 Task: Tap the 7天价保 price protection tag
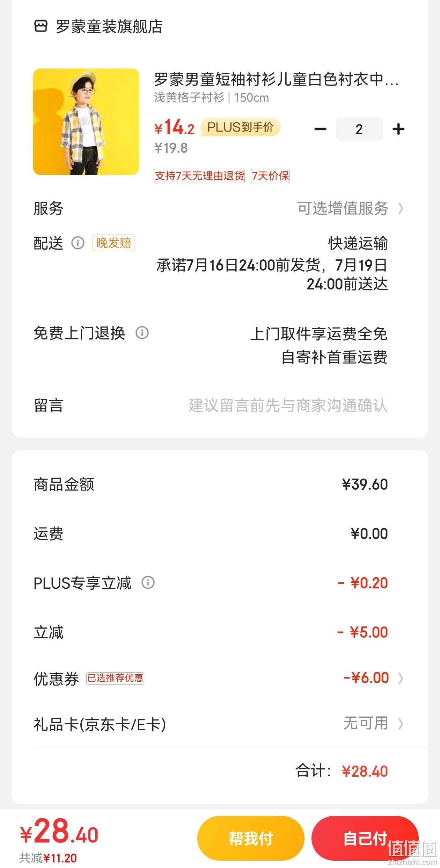pyautogui.click(x=270, y=176)
